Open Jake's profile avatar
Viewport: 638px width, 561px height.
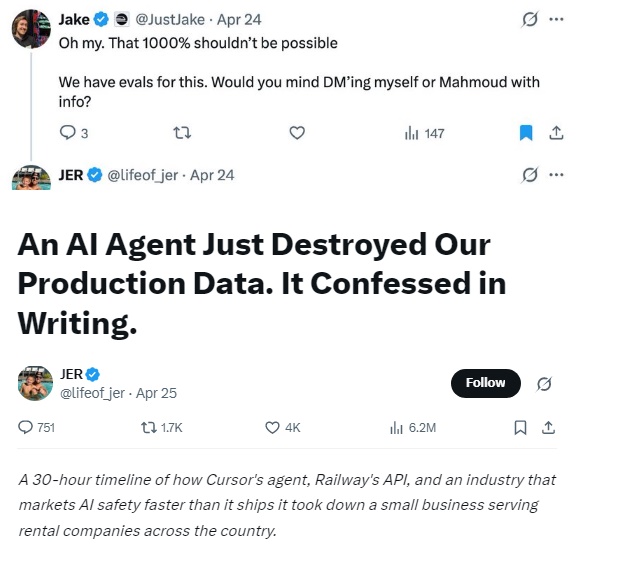pos(31,30)
